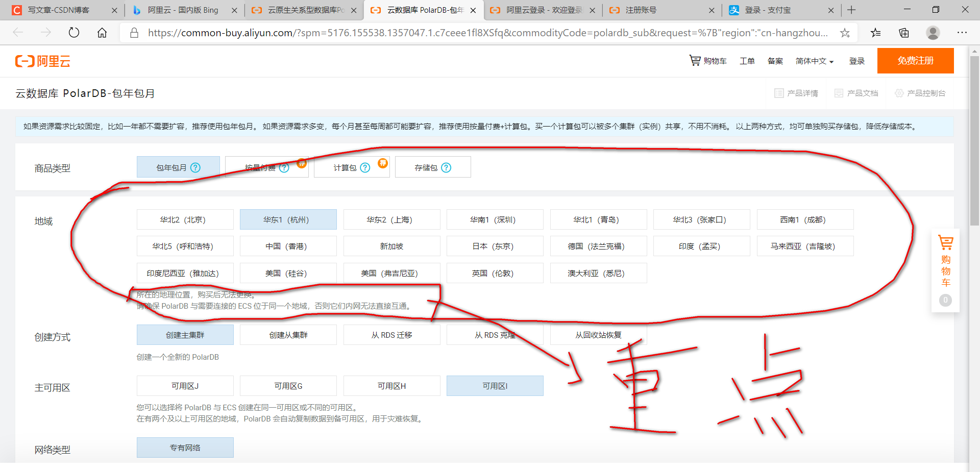Image resolution: width=980 pixels, height=472 pixels.
Task: Select zone 可用区G
Action: click(x=288, y=386)
